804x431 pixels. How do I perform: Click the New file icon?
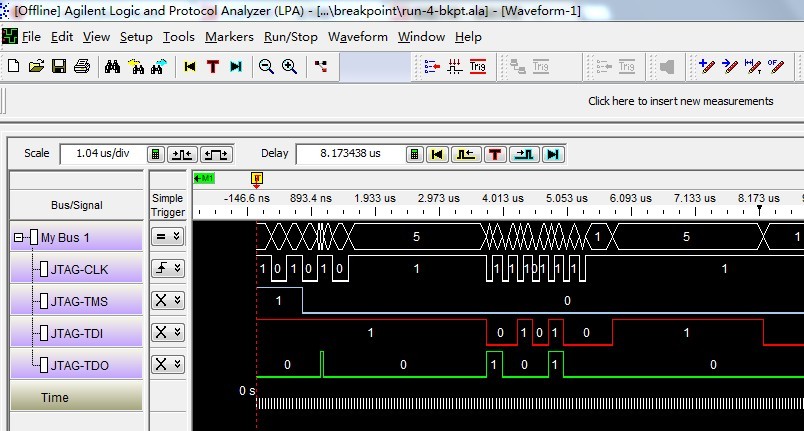pos(14,66)
